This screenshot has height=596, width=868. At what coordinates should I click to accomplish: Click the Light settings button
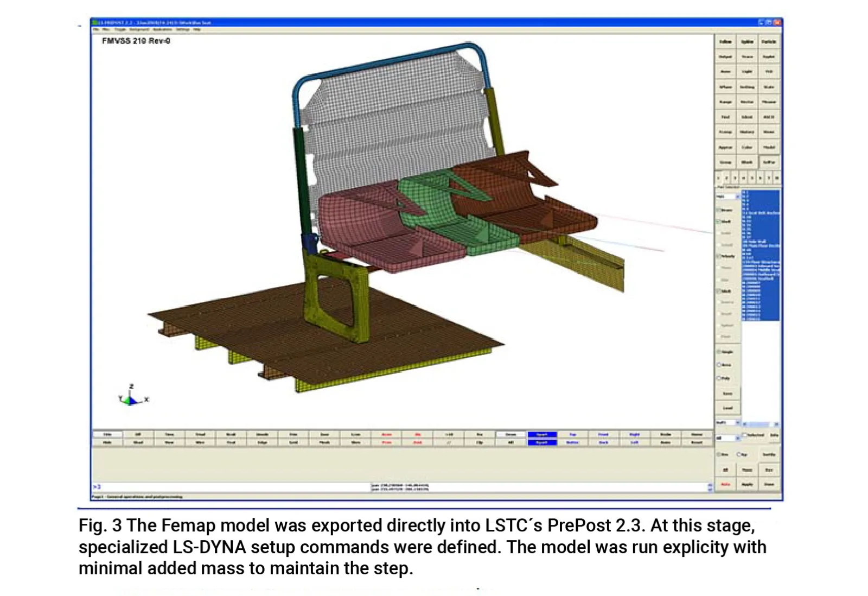tap(747, 72)
